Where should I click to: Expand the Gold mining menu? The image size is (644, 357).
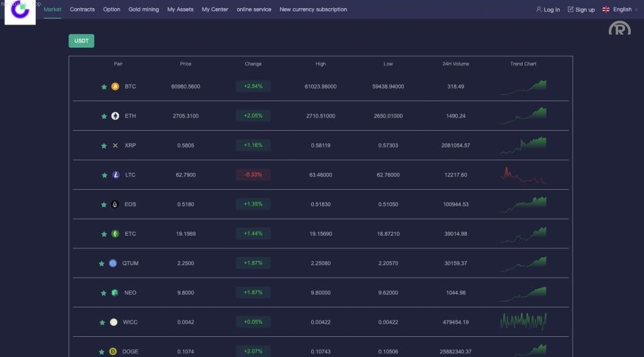click(143, 9)
